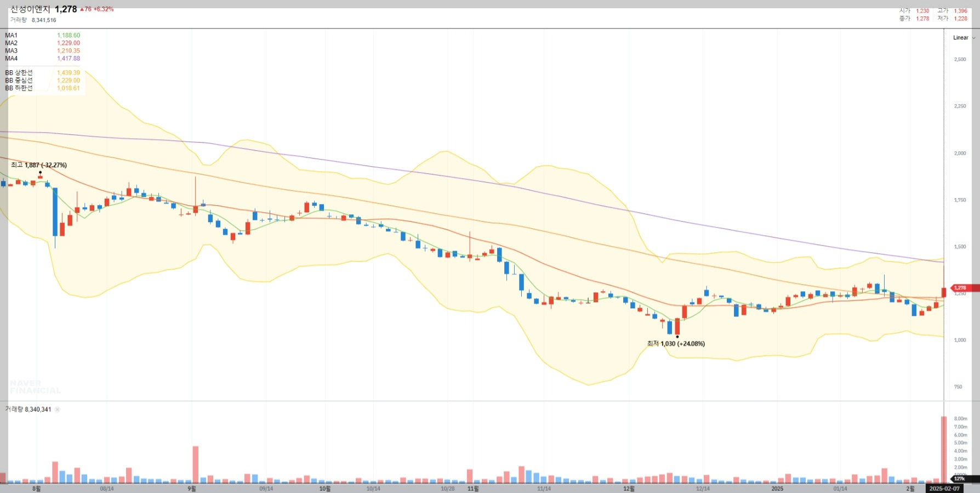Image resolution: width=980 pixels, height=493 pixels.
Task: Click the +6.32% change indicator
Action: [104, 9]
